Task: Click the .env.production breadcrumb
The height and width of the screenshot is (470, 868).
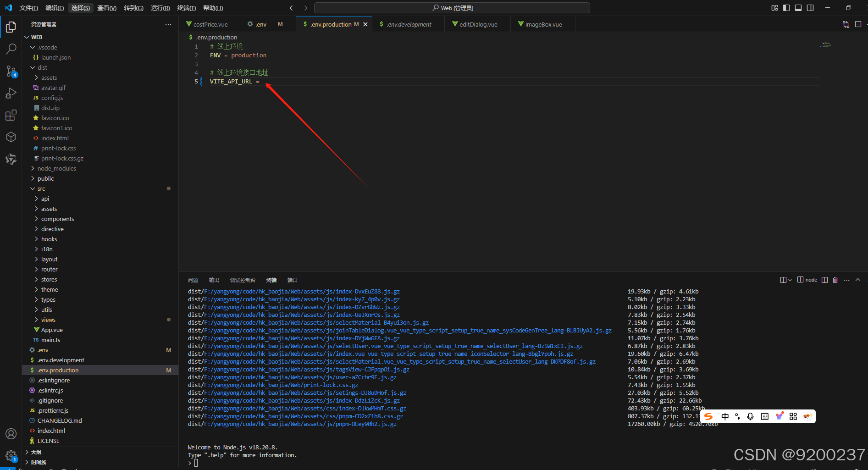Action: (216, 37)
